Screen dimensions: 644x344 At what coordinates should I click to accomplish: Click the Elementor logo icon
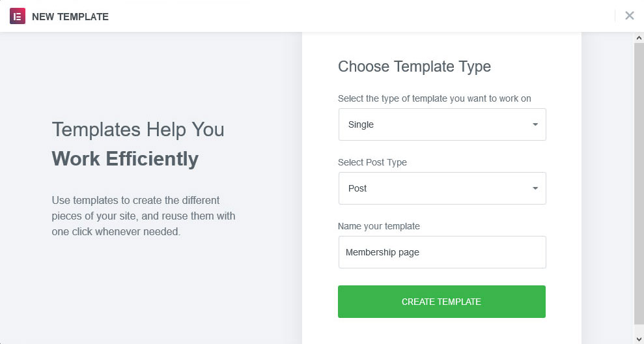pos(18,16)
